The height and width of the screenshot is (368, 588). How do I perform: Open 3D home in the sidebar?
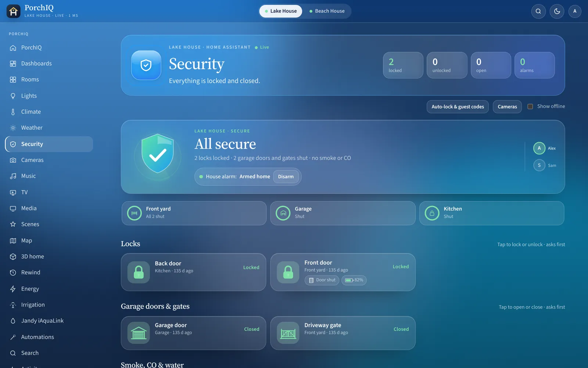(49, 256)
